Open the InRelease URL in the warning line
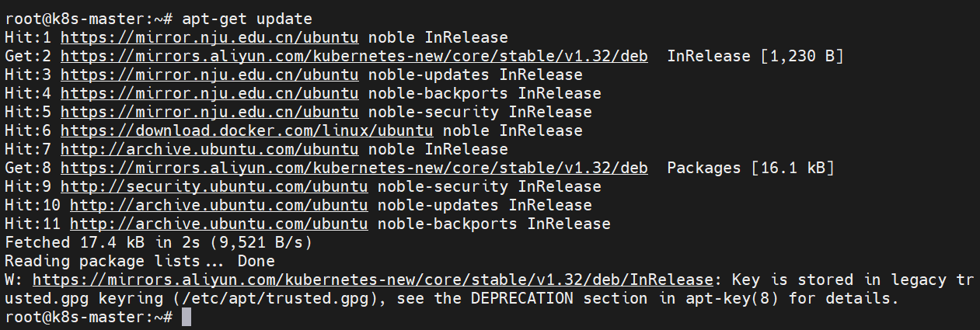Screen dimensions: 980x330 [x=372, y=280]
